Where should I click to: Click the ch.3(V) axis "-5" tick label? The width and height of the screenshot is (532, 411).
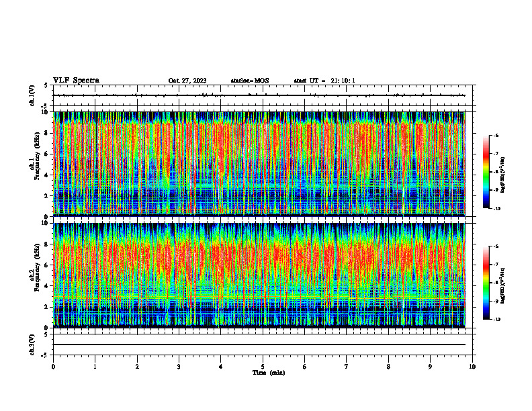pyautogui.click(x=46, y=355)
